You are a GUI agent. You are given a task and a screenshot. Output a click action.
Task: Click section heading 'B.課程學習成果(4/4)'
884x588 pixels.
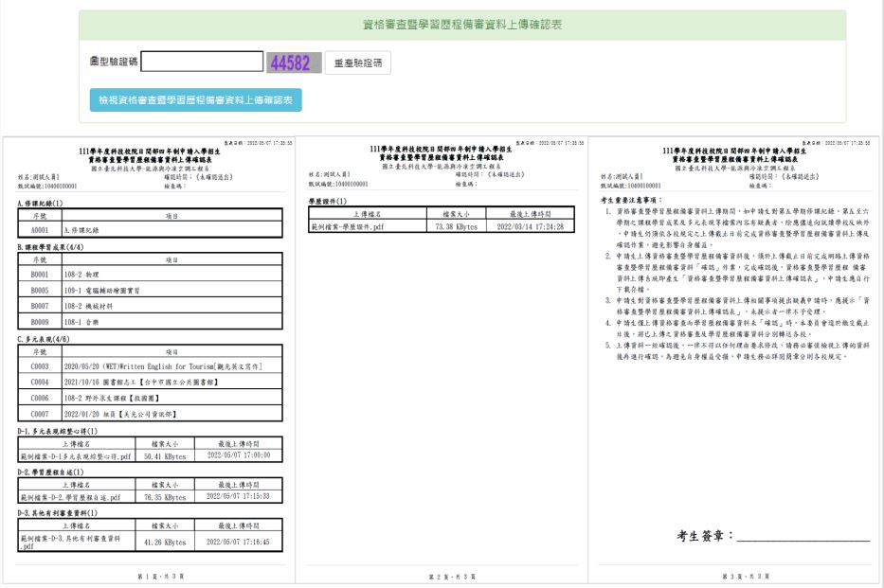coord(50,247)
